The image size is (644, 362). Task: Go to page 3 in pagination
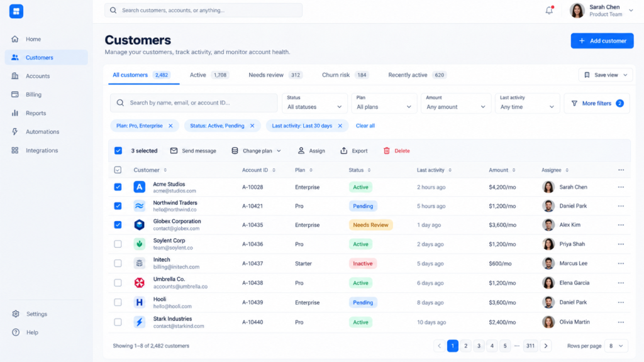tap(479, 346)
